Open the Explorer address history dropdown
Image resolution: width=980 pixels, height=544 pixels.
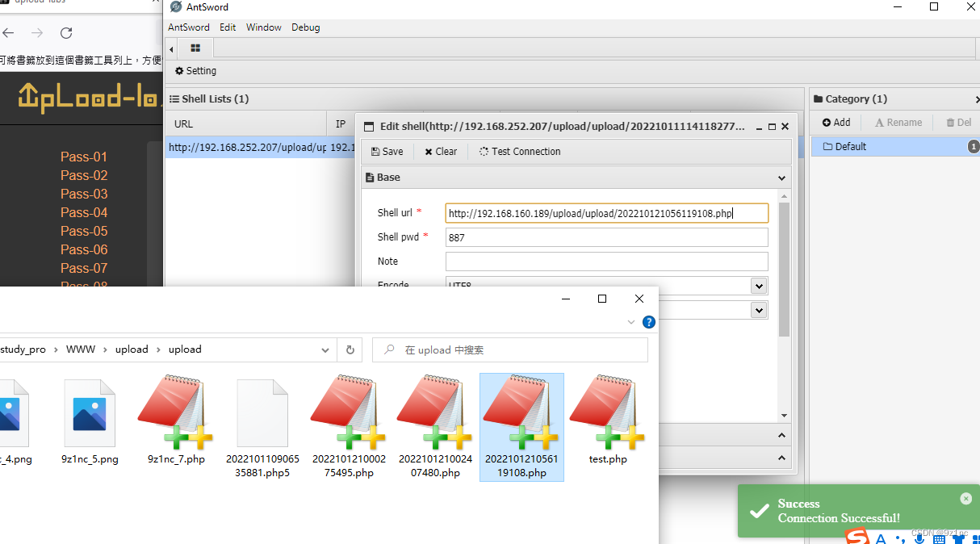point(325,350)
